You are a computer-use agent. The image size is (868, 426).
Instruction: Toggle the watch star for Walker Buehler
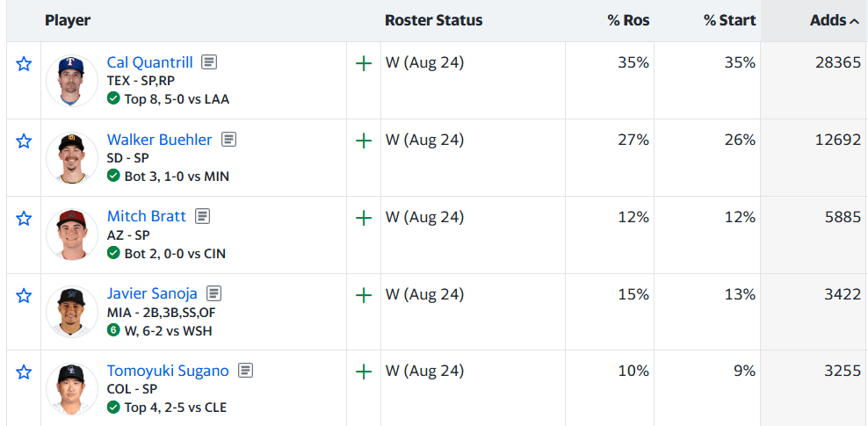(x=23, y=141)
